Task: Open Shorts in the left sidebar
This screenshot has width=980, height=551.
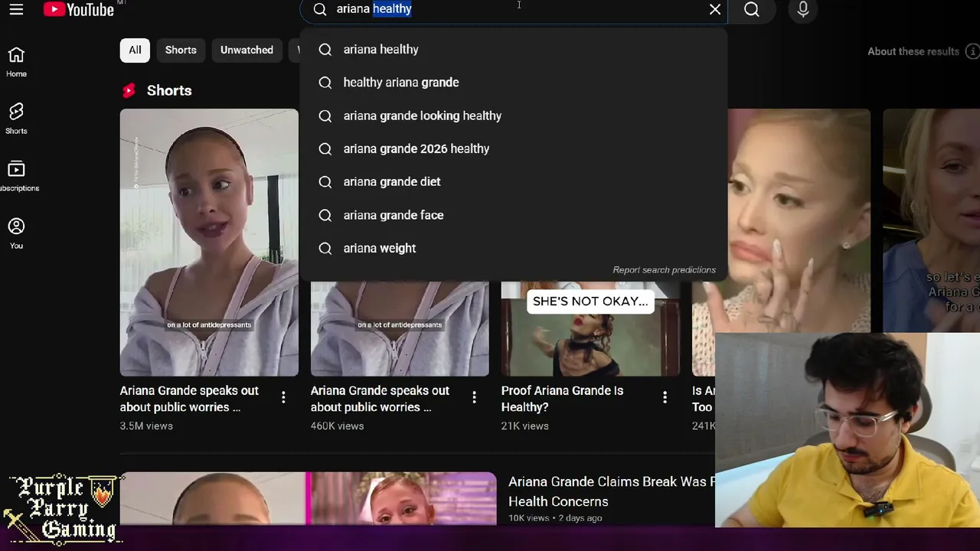Action: (x=16, y=119)
